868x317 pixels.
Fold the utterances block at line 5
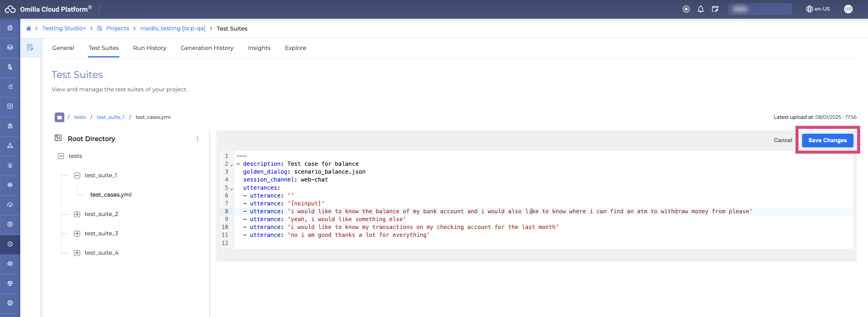232,188
